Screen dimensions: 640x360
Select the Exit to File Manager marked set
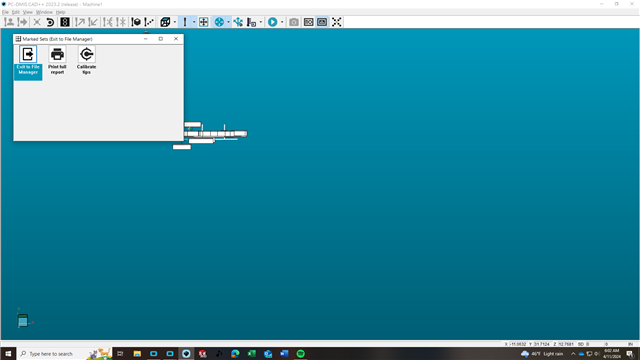tap(28, 62)
